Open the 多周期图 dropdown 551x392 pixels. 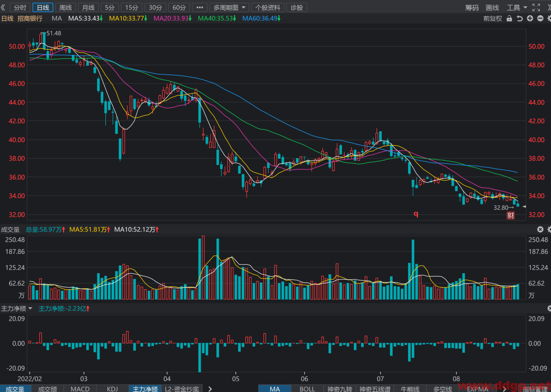coord(229,8)
